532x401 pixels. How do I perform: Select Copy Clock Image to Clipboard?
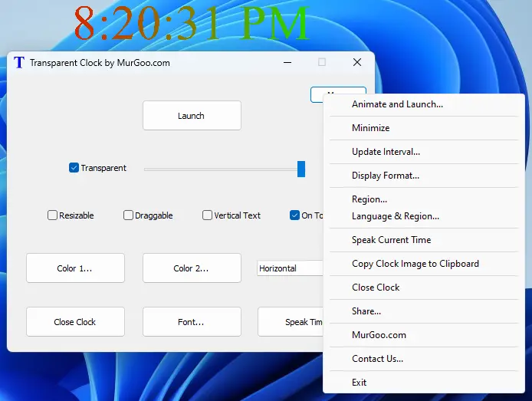click(415, 264)
